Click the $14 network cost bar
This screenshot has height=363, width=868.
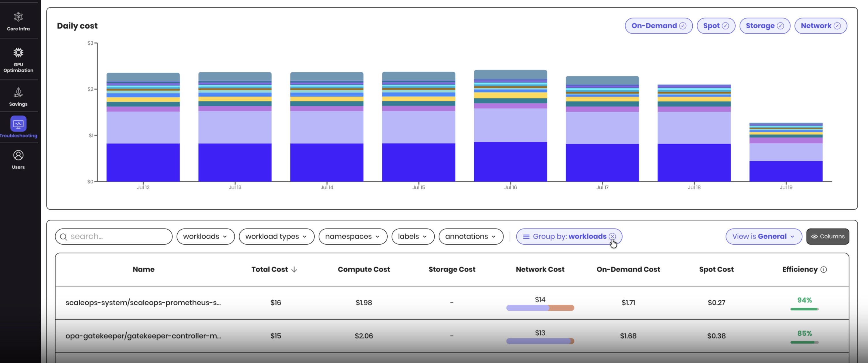540,308
